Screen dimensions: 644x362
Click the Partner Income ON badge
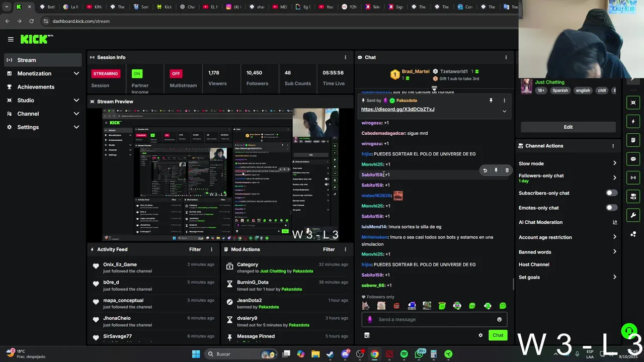click(136, 73)
